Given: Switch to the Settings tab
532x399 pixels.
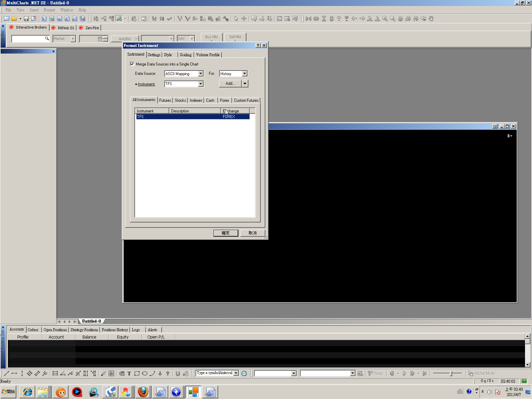Looking at the screenshot, I should 154,55.
